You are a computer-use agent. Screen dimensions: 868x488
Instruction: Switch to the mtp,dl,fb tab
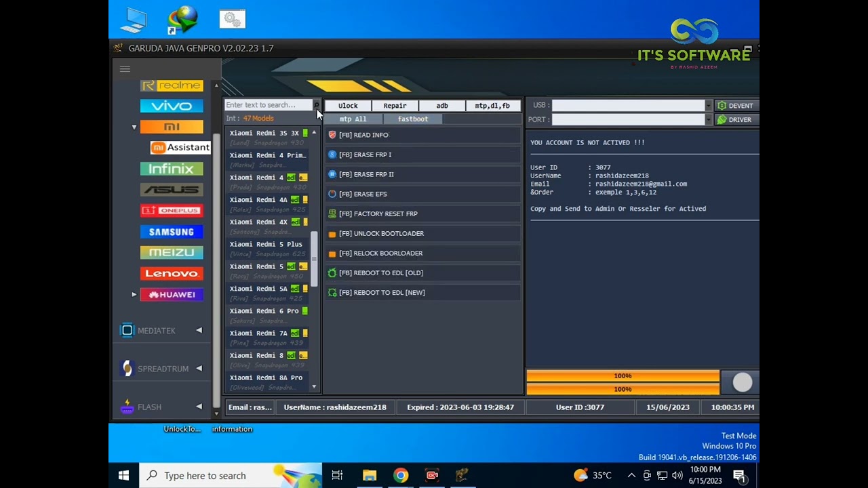[x=492, y=105]
